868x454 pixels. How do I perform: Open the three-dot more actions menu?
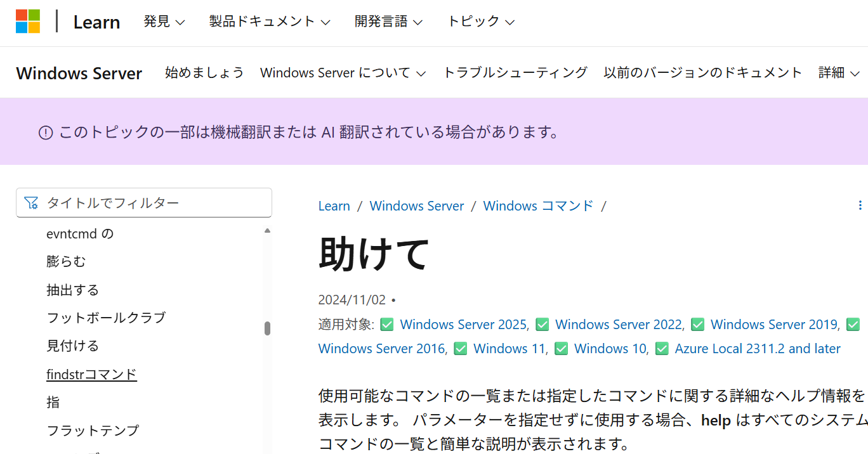pyautogui.click(x=860, y=205)
